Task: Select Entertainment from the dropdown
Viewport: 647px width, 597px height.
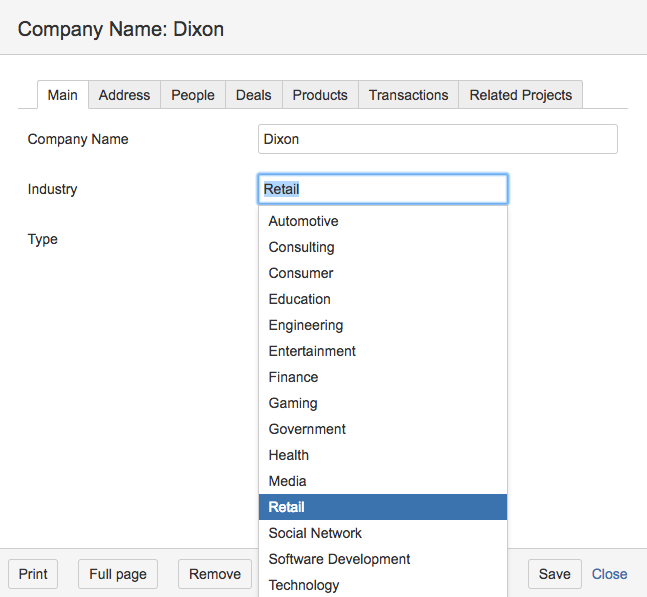Action: [312, 351]
